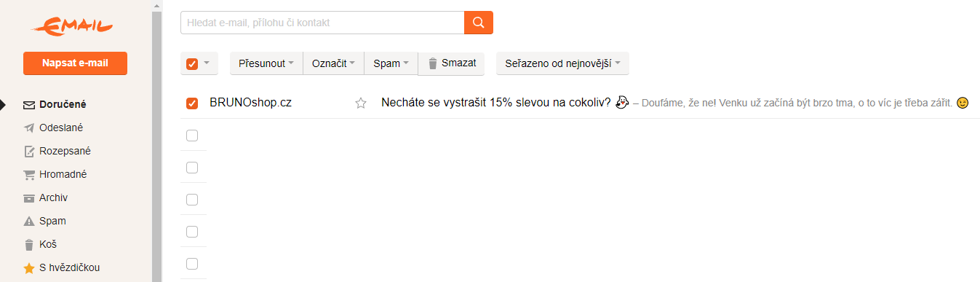Expand the Spam dropdown in toolbar

tap(391, 63)
